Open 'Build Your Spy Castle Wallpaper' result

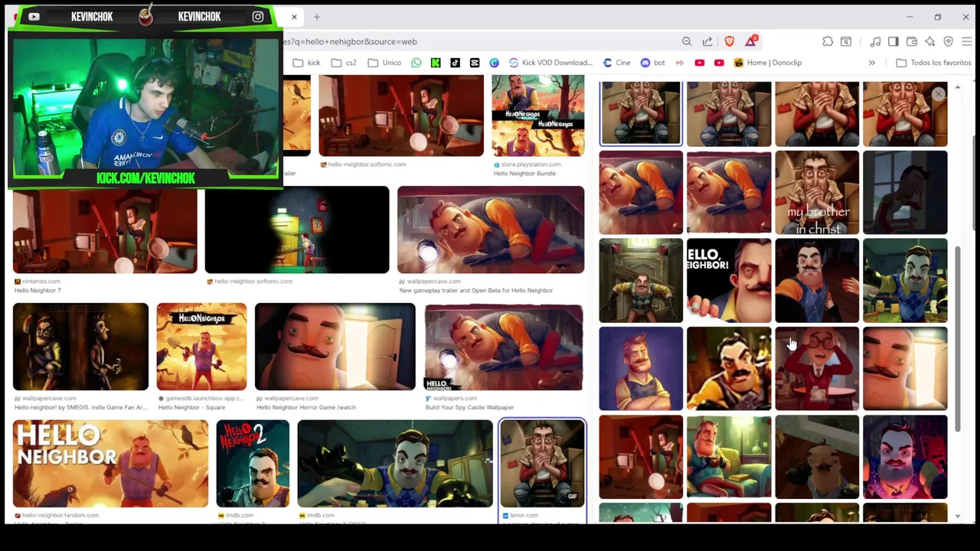tap(469, 407)
